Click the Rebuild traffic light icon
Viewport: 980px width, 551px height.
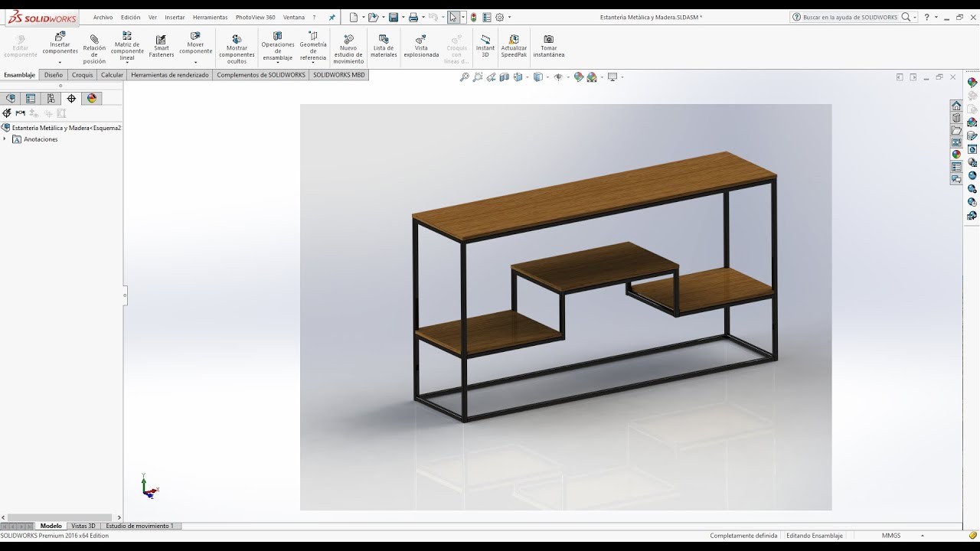coord(474,17)
